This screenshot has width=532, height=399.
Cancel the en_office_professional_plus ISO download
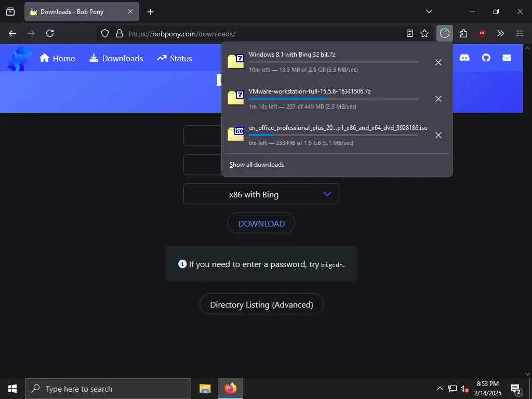(438, 135)
